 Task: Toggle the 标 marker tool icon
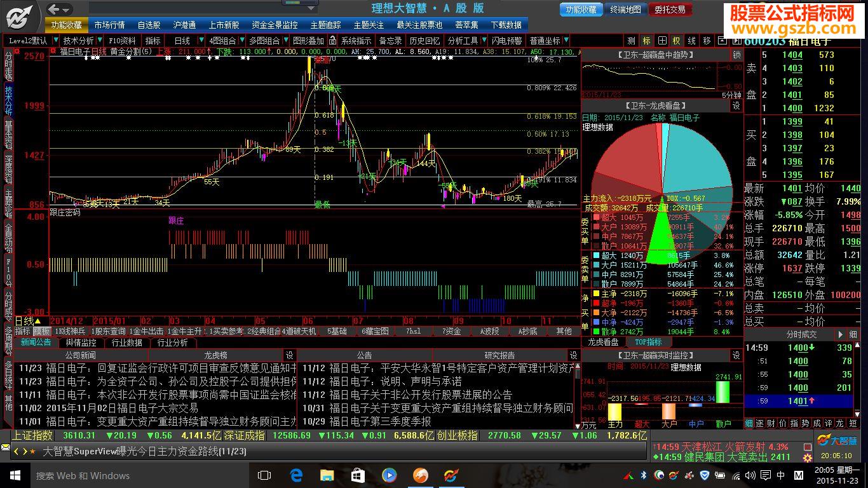click(x=646, y=41)
